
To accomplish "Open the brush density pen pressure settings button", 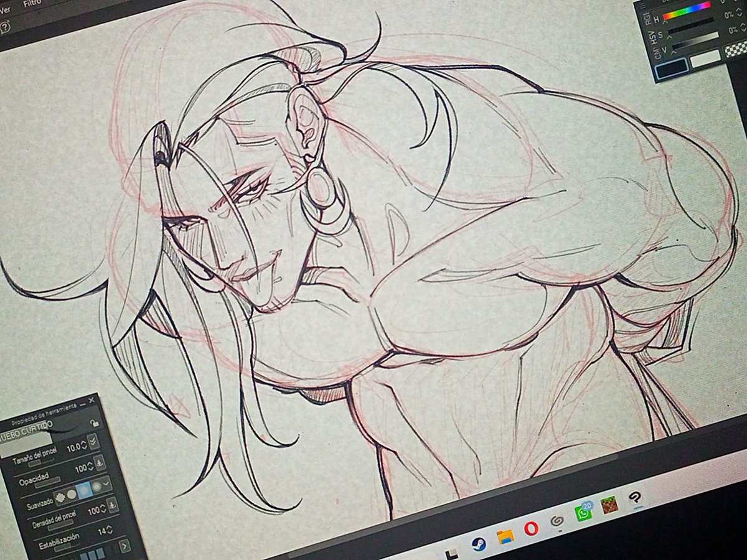I will coord(112,505).
